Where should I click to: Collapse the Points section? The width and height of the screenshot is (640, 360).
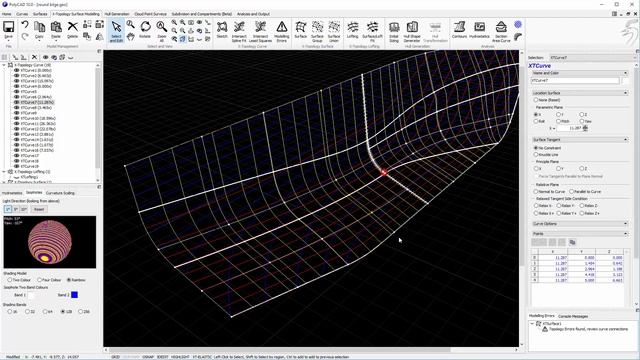[x=625, y=234]
